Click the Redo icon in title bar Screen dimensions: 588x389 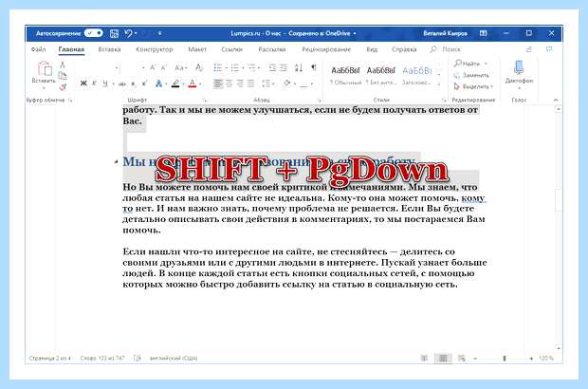pos(145,34)
